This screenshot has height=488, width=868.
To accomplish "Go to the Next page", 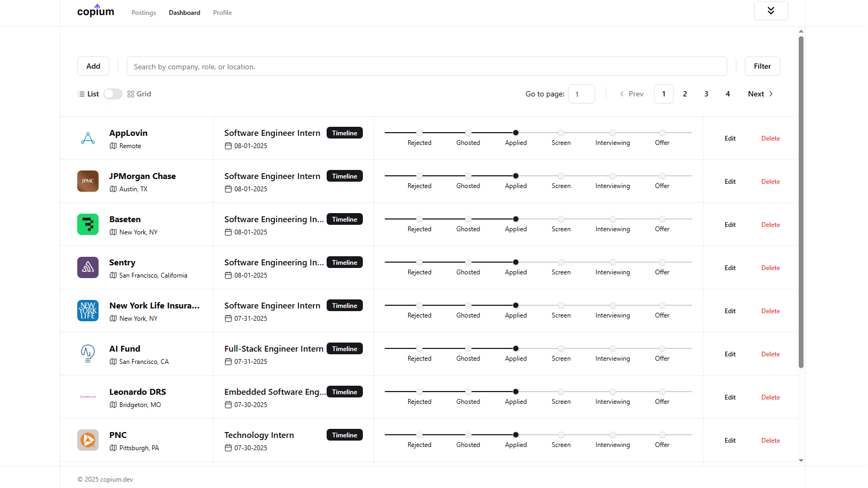I will pos(760,94).
